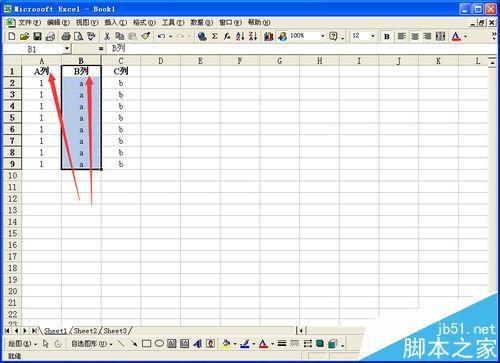The height and width of the screenshot is (363, 500).
Task: Toggle Align Left button
Action: click(x=402, y=36)
